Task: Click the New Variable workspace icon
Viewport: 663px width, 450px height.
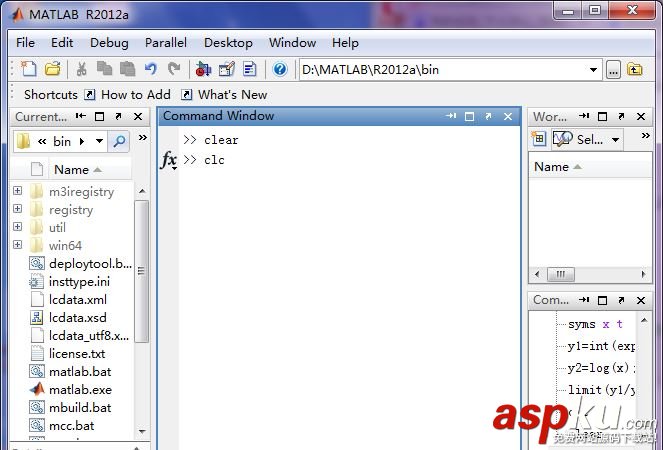Action: coord(539,139)
